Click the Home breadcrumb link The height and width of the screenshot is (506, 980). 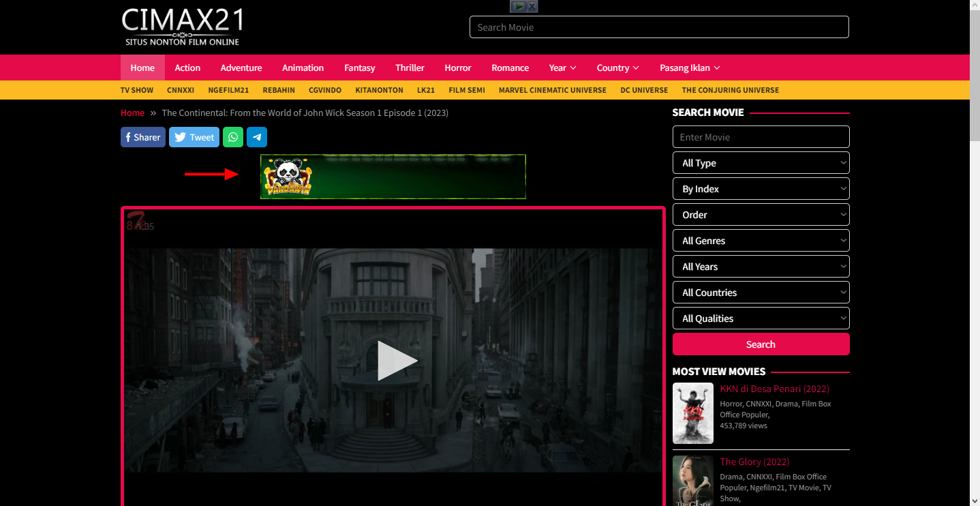coord(133,113)
